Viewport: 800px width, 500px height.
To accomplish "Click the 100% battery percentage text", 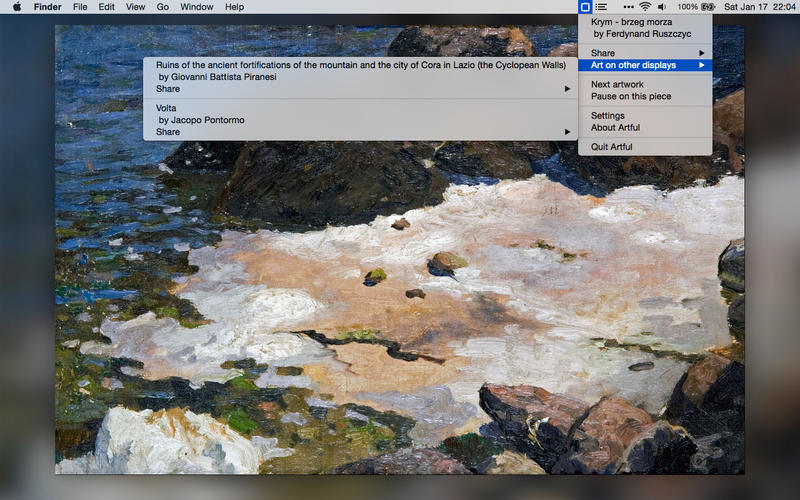I will (687, 7).
